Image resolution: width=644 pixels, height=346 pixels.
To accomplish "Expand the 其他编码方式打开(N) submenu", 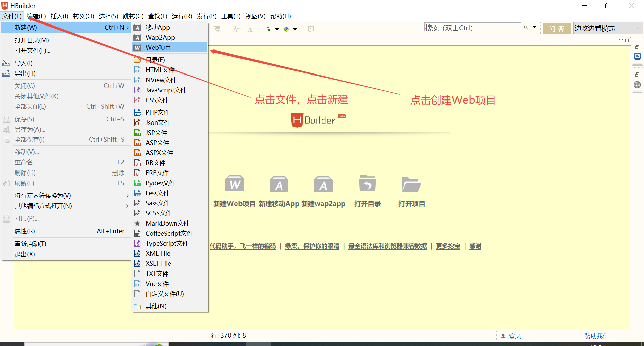I will coord(66,206).
